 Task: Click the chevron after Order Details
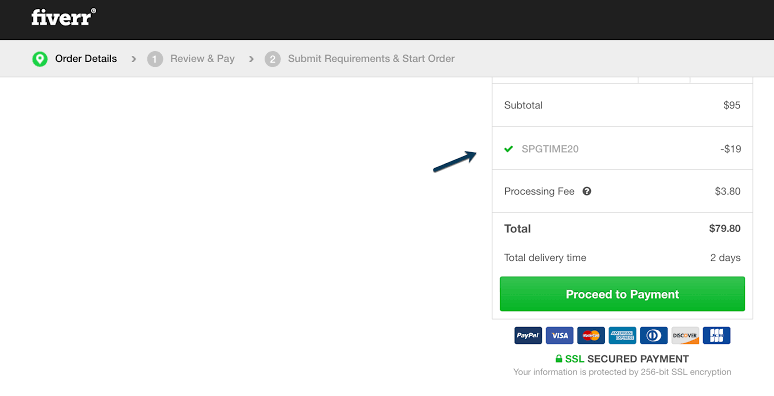point(133,59)
